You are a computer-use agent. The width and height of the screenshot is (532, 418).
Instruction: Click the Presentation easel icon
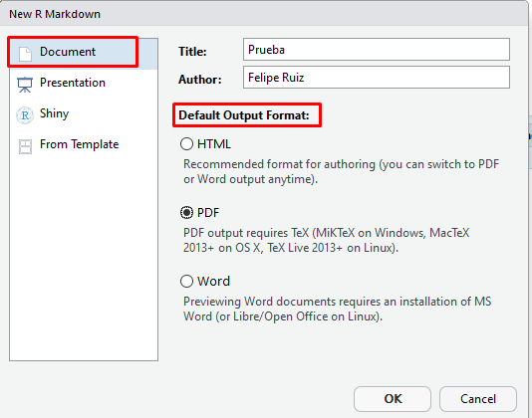pyautogui.click(x=25, y=85)
